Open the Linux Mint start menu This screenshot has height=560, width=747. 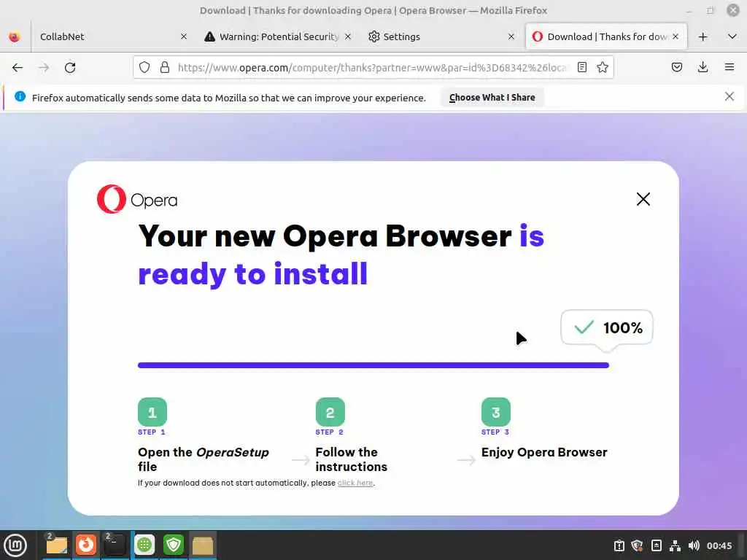[15, 545]
